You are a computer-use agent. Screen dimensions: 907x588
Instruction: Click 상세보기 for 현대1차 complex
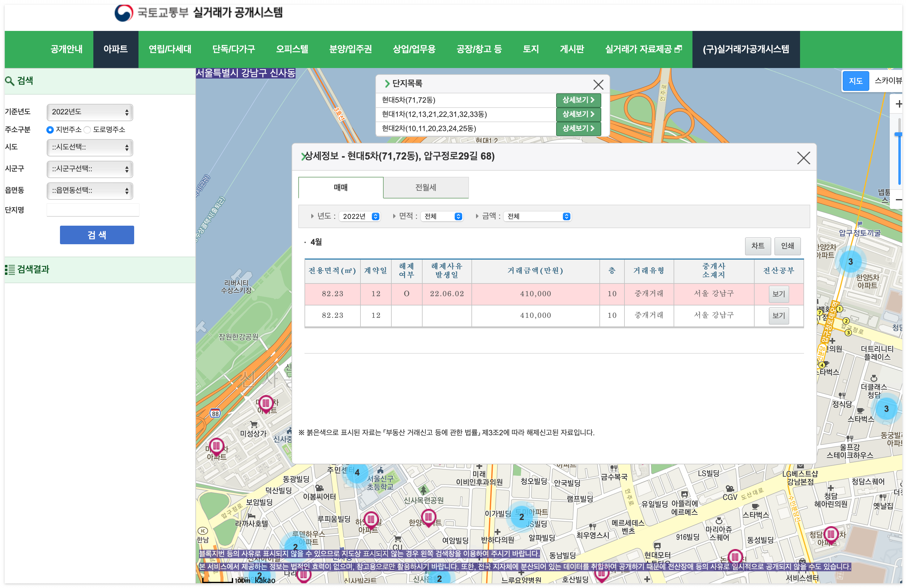point(578,114)
